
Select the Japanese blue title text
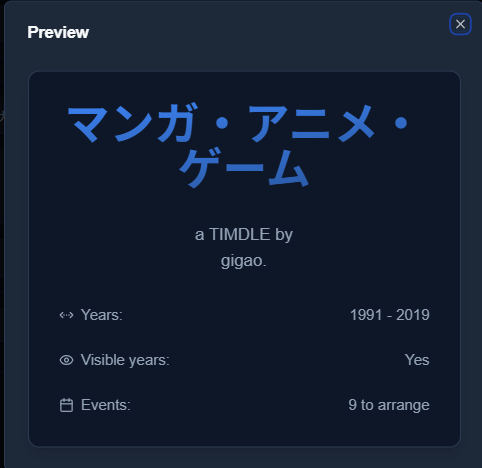[x=238, y=145]
